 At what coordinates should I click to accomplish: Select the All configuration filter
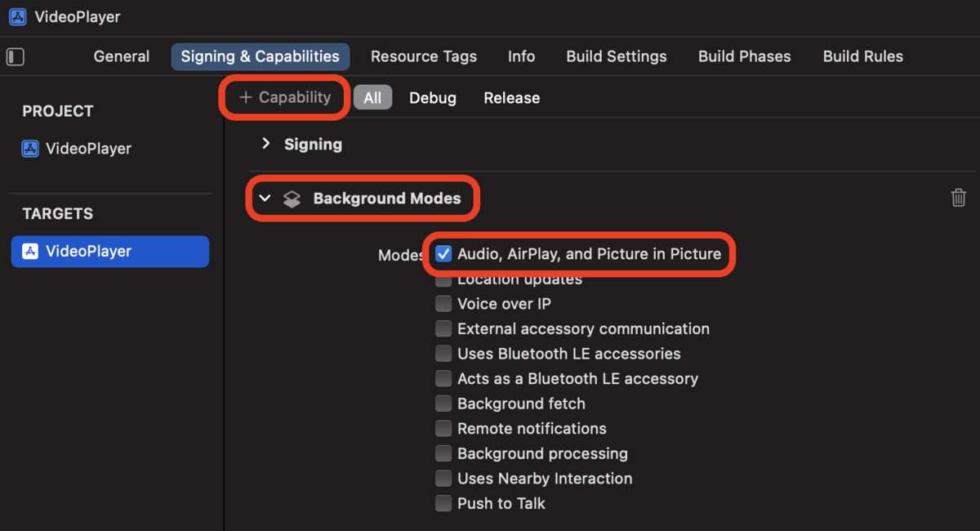click(x=372, y=97)
